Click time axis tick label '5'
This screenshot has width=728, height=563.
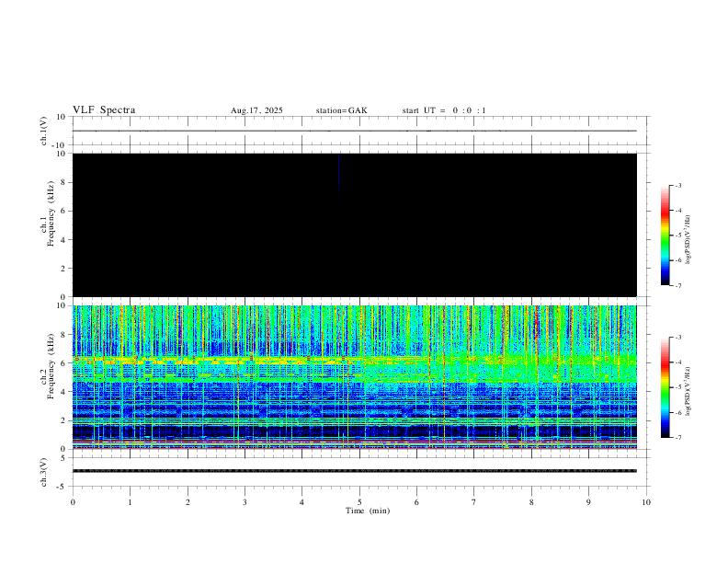click(x=359, y=502)
